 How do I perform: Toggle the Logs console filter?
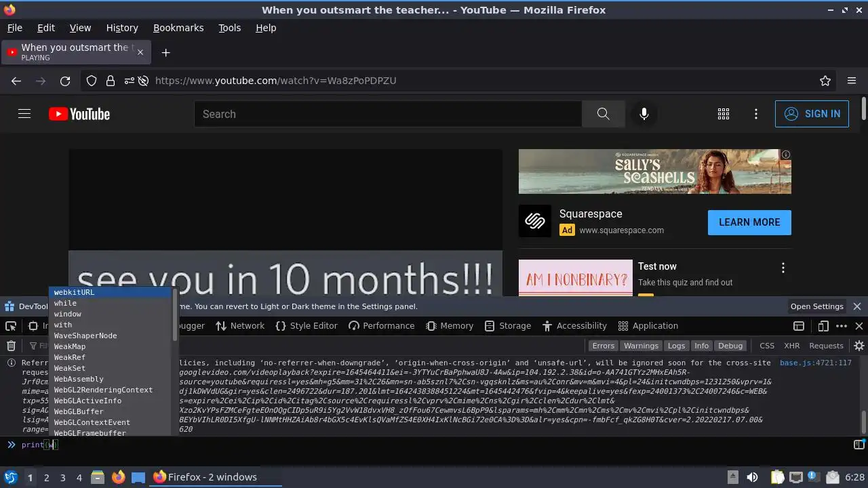pos(676,346)
